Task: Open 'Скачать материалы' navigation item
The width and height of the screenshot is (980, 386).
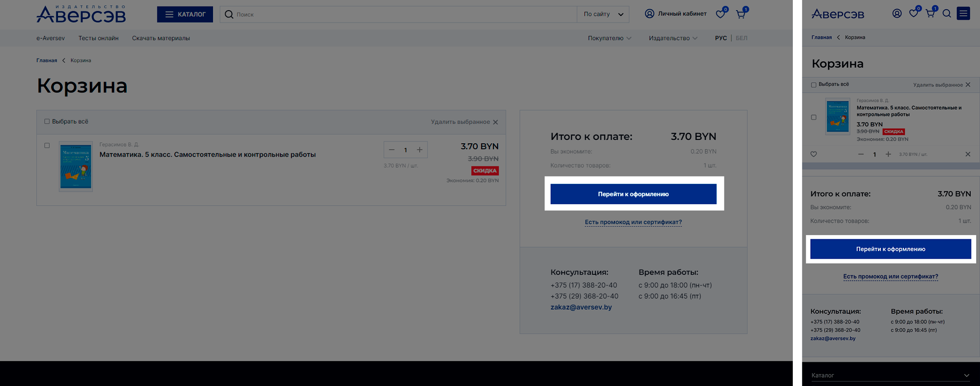Action: point(161,38)
